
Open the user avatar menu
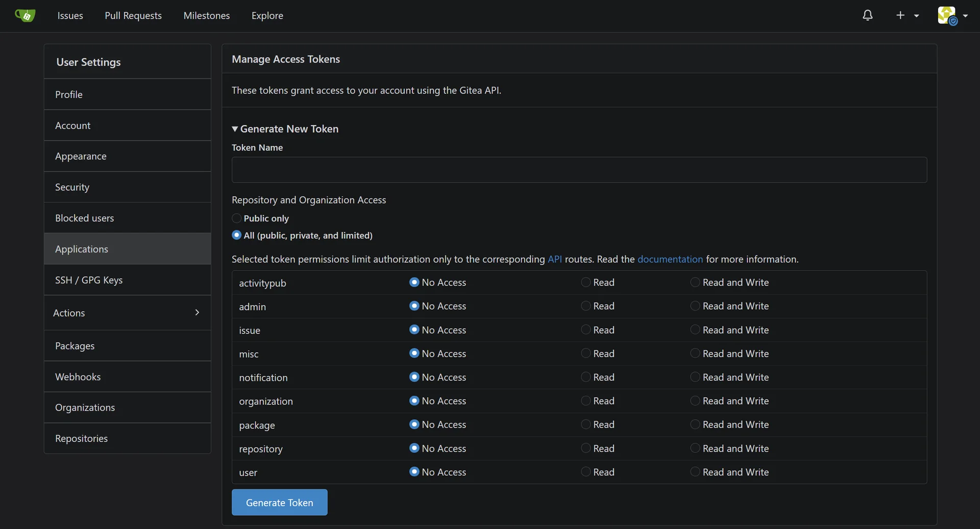coord(952,16)
